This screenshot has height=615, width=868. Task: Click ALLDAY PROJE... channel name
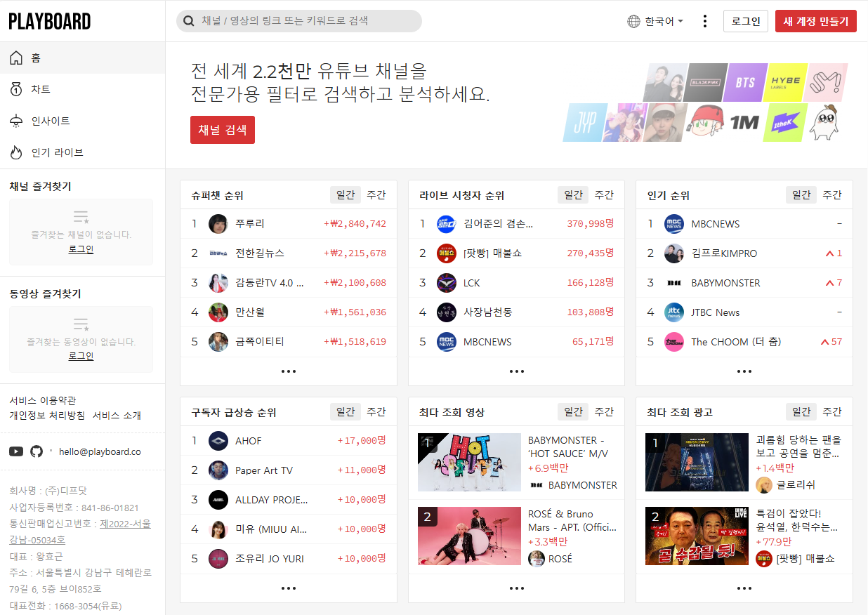click(272, 500)
